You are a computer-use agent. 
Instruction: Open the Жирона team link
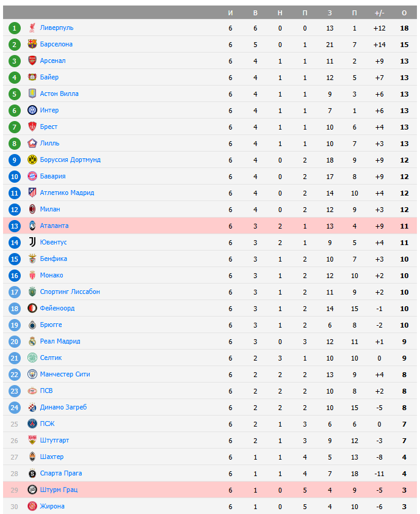pyautogui.click(x=52, y=506)
